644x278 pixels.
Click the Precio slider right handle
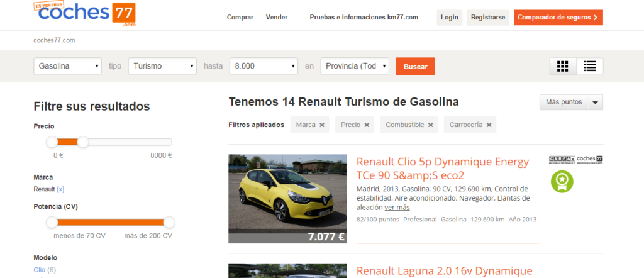(x=82, y=142)
